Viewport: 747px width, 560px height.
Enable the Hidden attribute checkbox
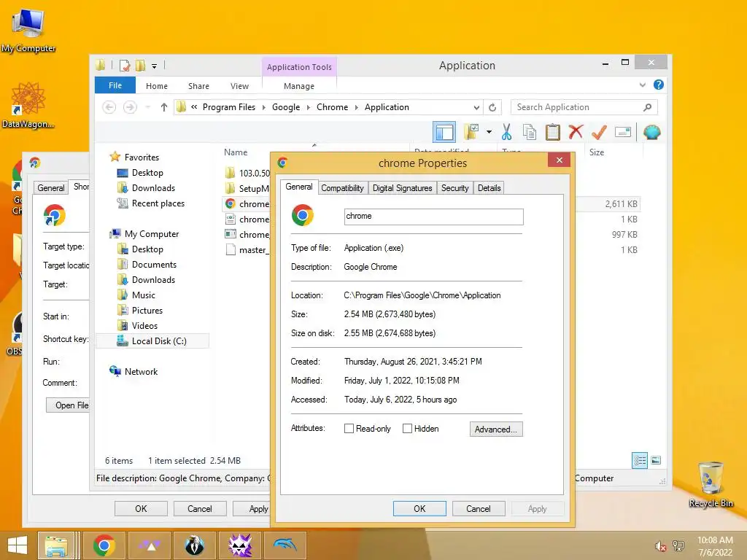point(407,429)
